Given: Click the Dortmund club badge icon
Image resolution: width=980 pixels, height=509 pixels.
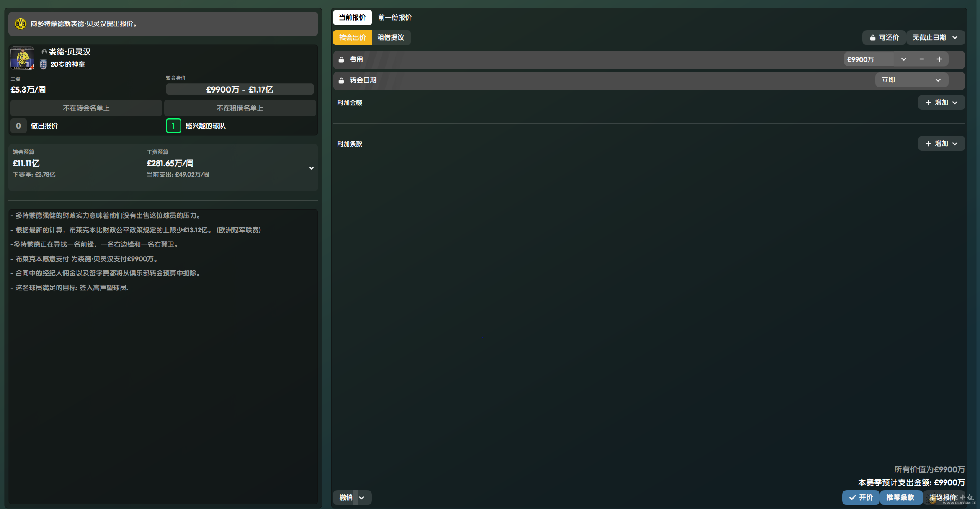Looking at the screenshot, I should pyautogui.click(x=20, y=24).
